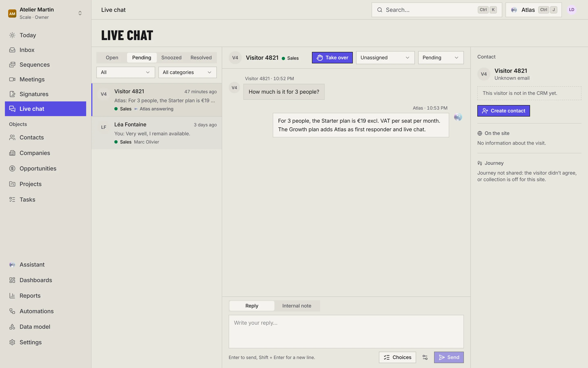The width and height of the screenshot is (588, 368).
Task: Click the Settings gear icon
Action: pos(12,342)
